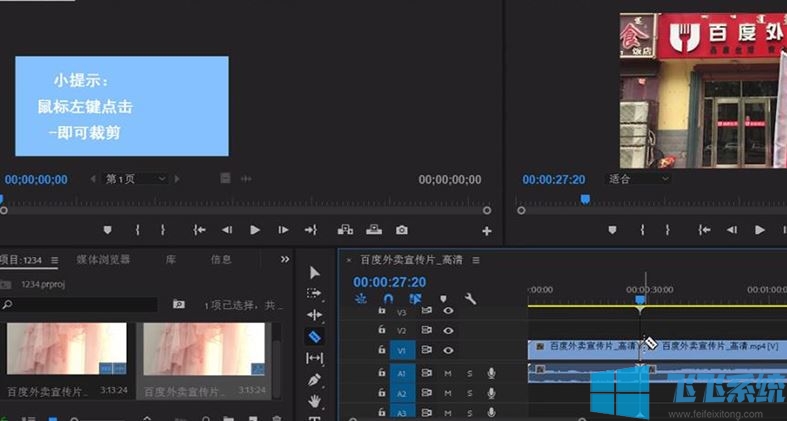Switch to the 媒体浏览器 tab
This screenshot has width=787, height=421.
[x=103, y=259]
